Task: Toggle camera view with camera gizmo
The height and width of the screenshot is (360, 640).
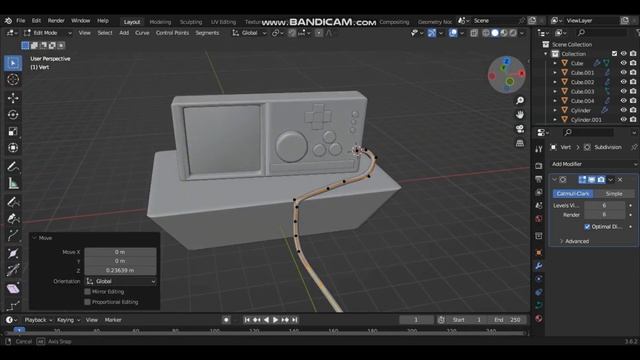Action: click(x=520, y=129)
